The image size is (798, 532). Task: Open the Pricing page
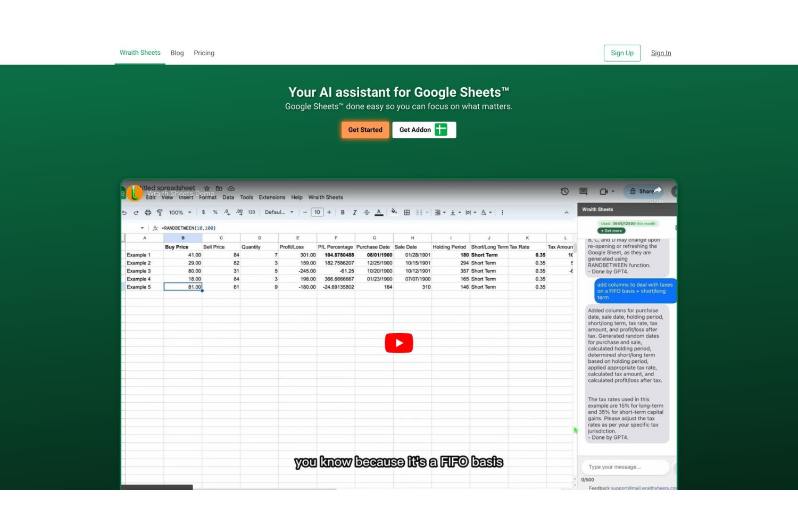[204, 53]
